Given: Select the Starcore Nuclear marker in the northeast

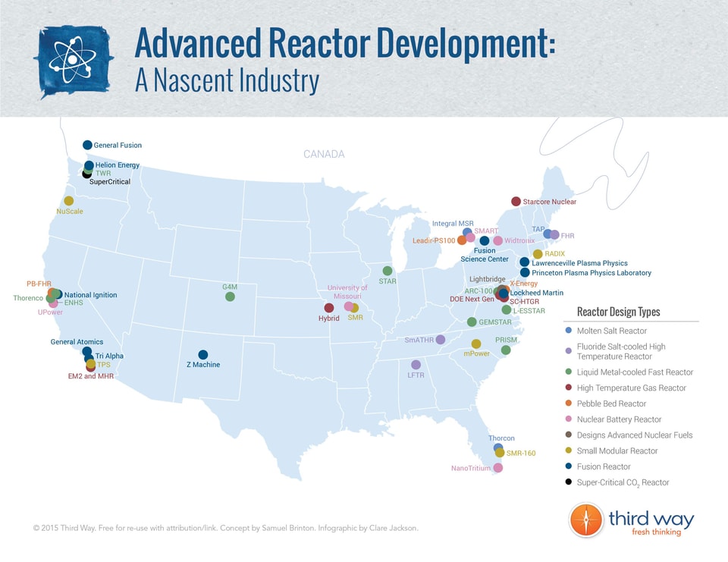Looking at the screenshot, I should [x=517, y=201].
